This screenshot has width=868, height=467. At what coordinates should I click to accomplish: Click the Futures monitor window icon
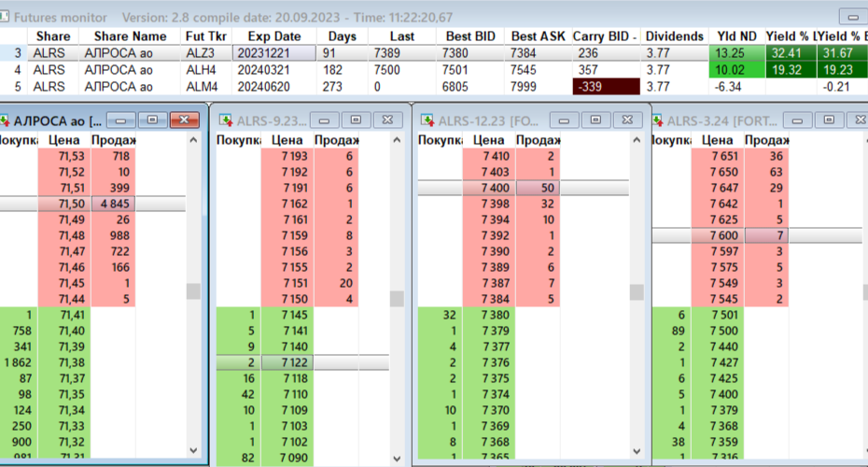(4, 17)
